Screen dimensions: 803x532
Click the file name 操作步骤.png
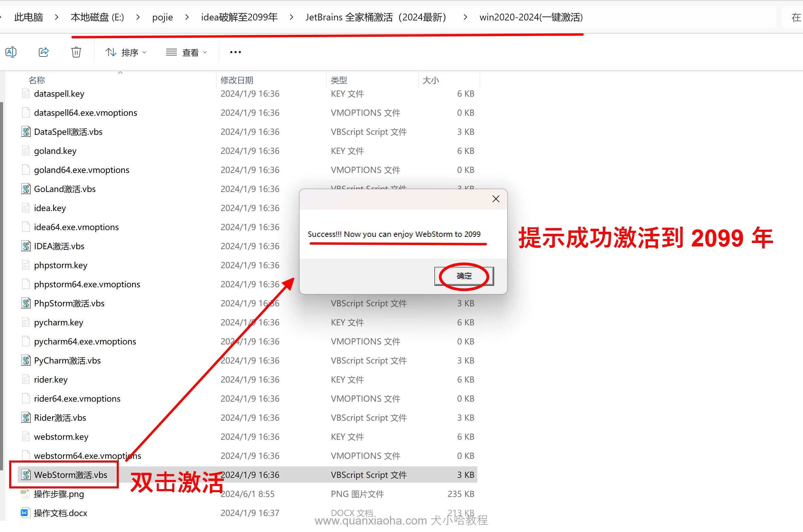coord(59,494)
